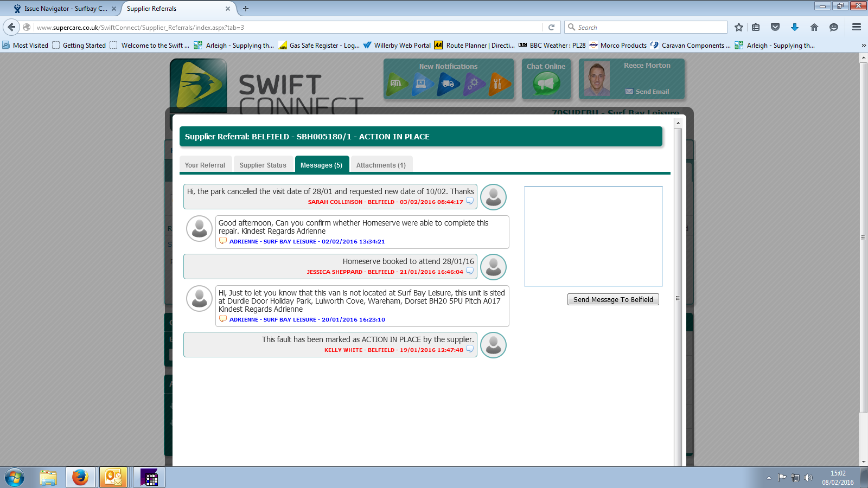Show hidden system tray icons
The height and width of the screenshot is (488, 868).
(x=769, y=478)
